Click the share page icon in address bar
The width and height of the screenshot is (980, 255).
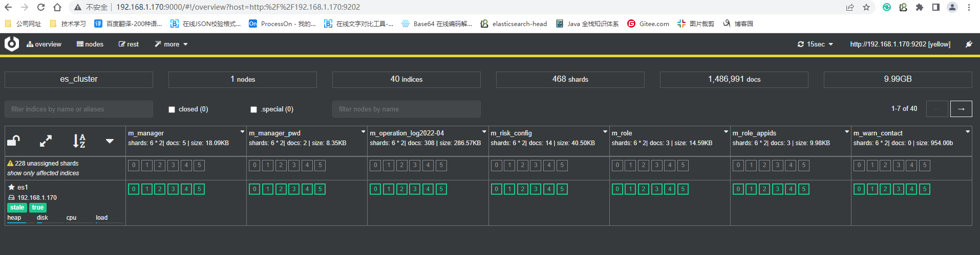tap(850, 7)
